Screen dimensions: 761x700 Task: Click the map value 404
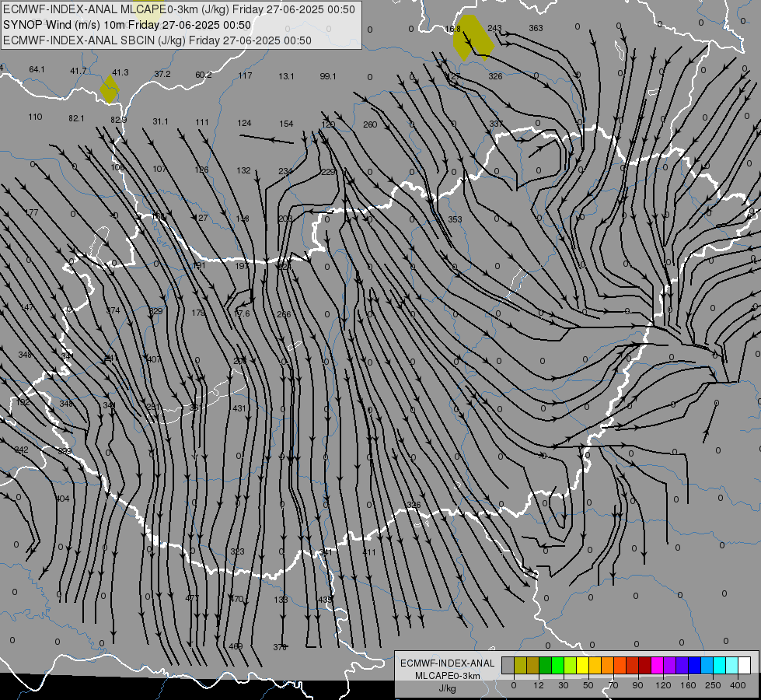click(x=62, y=499)
